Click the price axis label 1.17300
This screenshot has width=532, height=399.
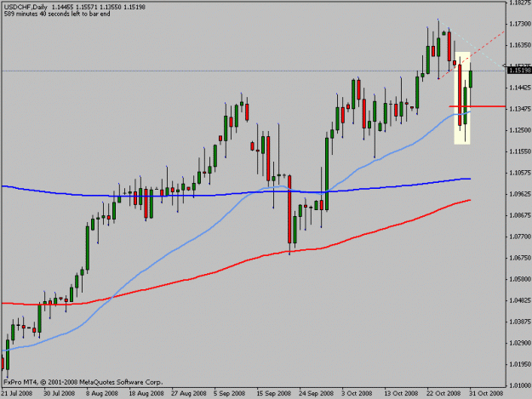pos(520,24)
